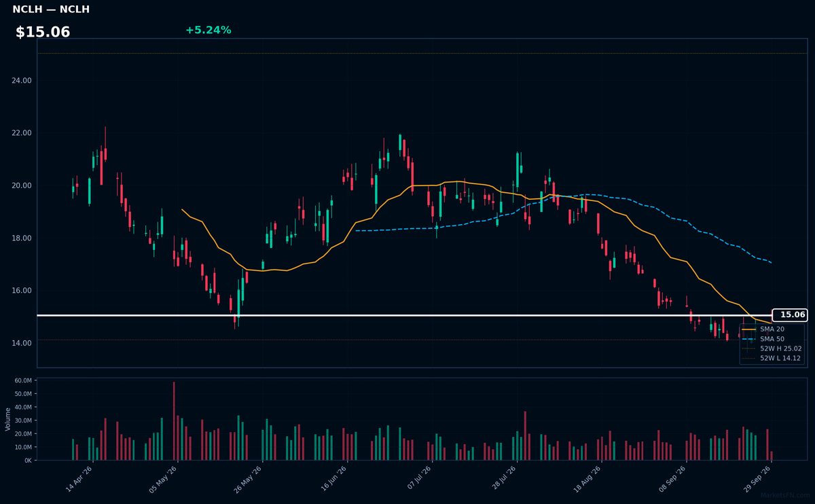
Task: Click the 15.06 price tag on axis
Action: 789,314
